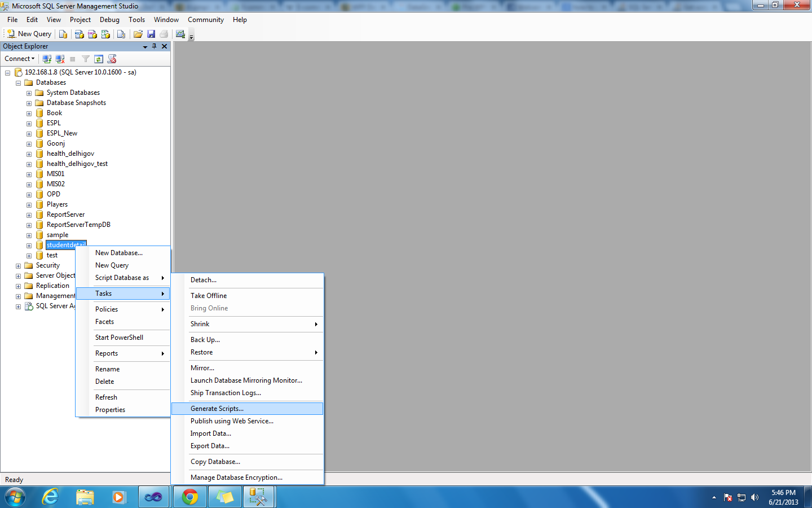This screenshot has height=508, width=812.
Task: Collapse the Databases folder node
Action: (x=18, y=83)
